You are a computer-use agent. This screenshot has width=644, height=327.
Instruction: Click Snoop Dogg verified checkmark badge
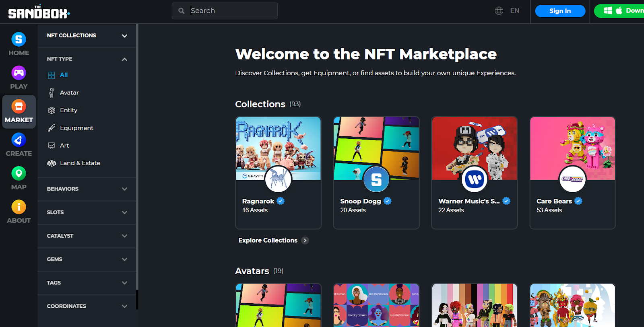pyautogui.click(x=388, y=201)
